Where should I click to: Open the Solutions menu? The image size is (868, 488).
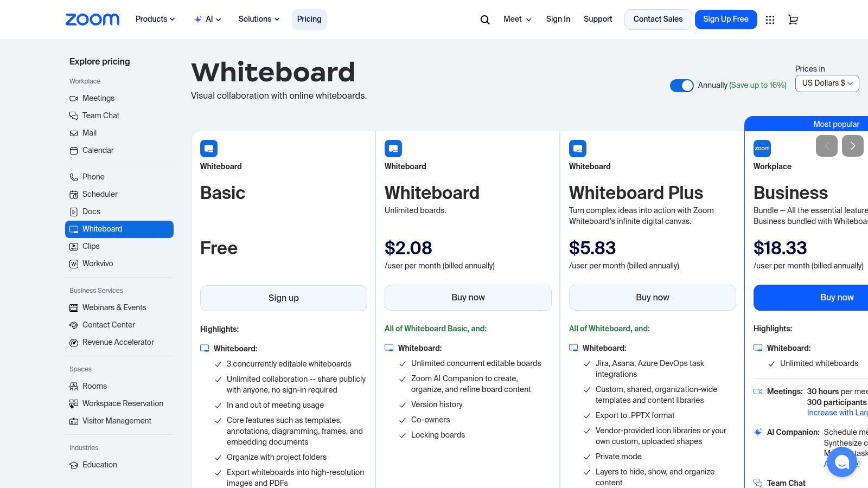click(258, 19)
